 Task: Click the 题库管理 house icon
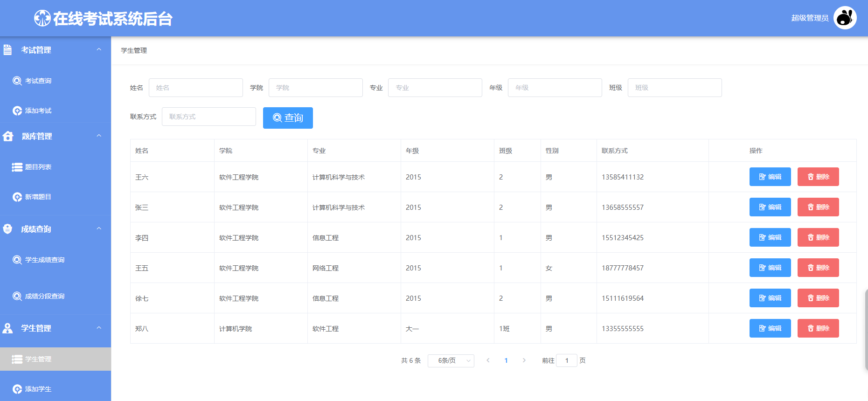(8, 136)
